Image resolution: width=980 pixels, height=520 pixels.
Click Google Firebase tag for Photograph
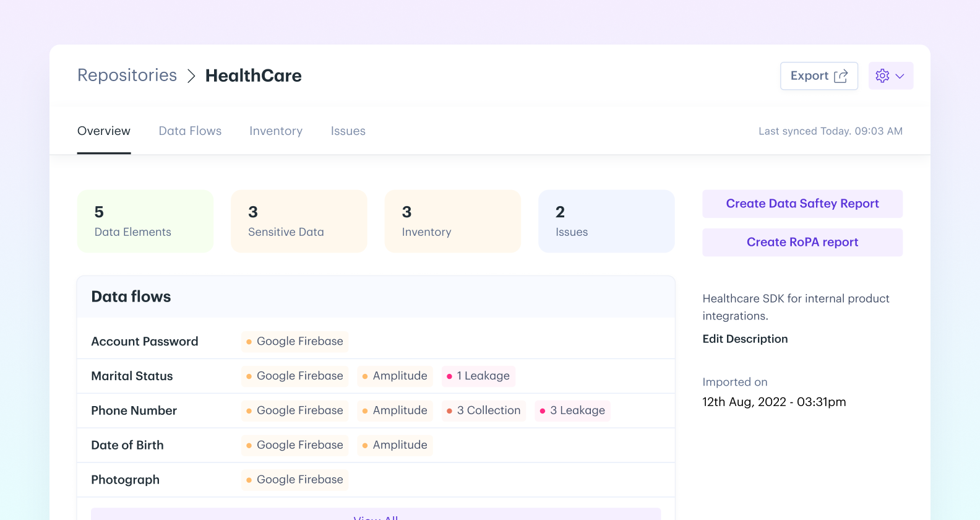tap(294, 480)
